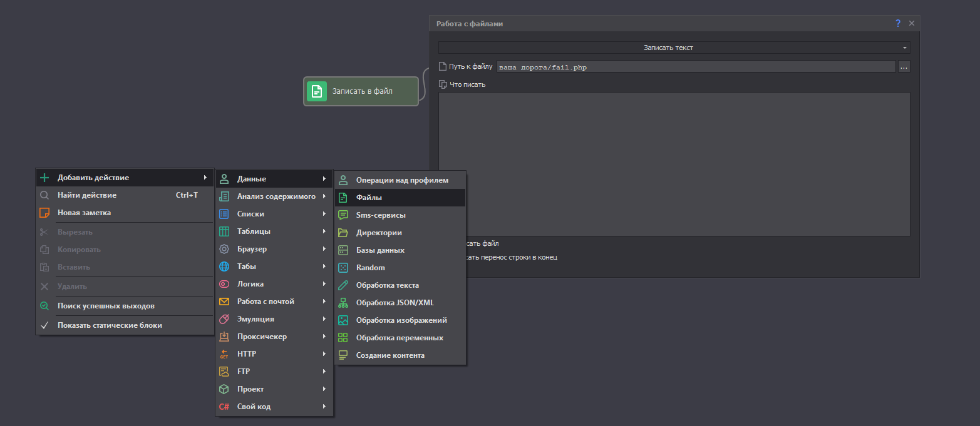The image size is (980, 426).
Task: Click the Файлы document icon
Action: click(343, 198)
